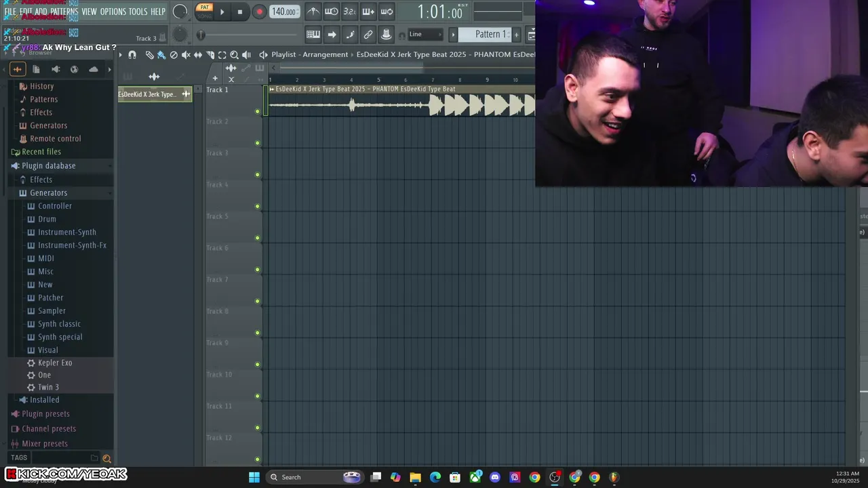
Task: Choose the Select tool in playlist
Action: pos(222,55)
